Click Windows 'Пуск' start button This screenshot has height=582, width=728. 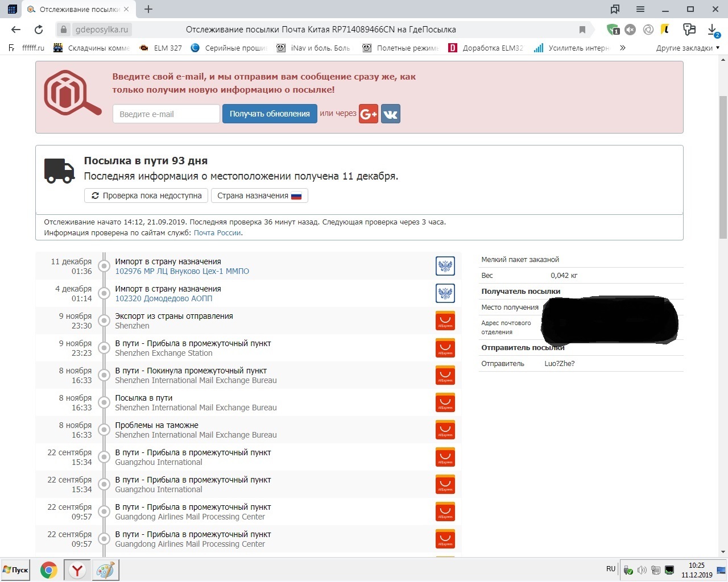click(16, 570)
